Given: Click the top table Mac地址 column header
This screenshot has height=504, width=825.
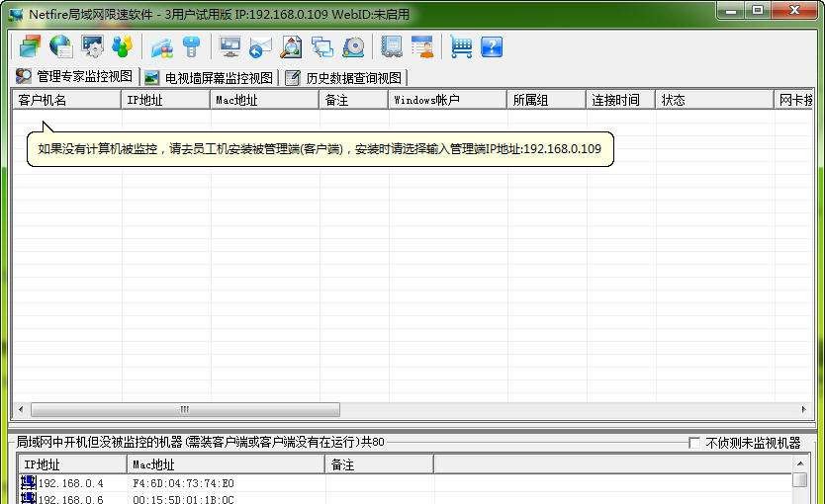Looking at the screenshot, I should click(x=265, y=100).
